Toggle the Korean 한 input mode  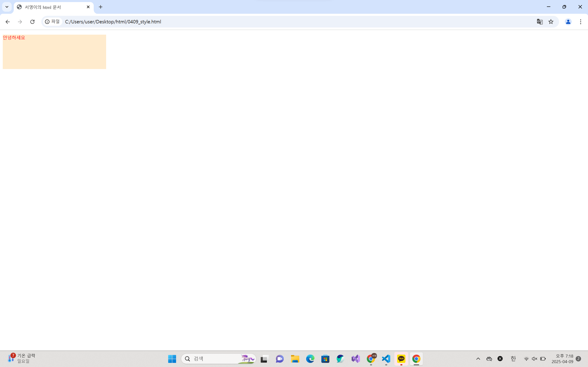coord(513,359)
